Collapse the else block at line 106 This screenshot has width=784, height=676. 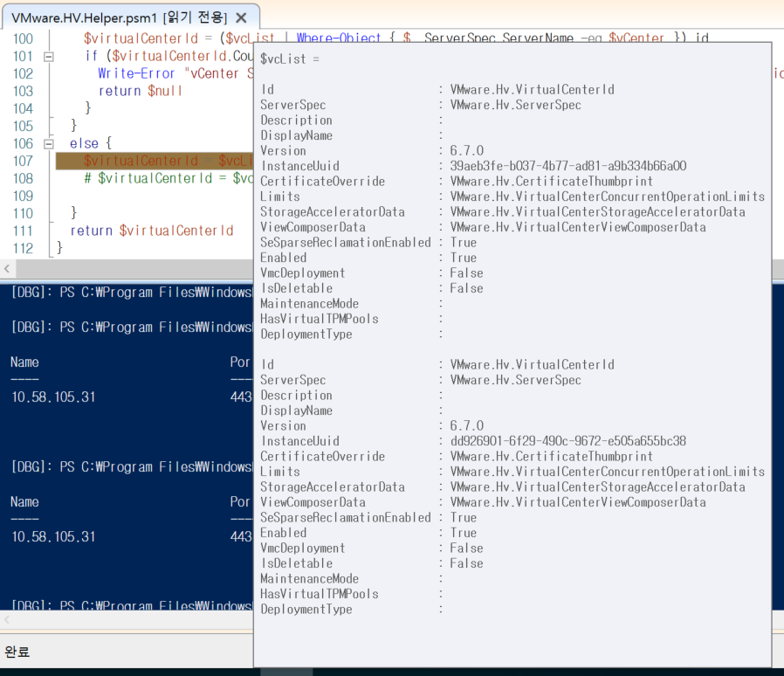click(48, 142)
